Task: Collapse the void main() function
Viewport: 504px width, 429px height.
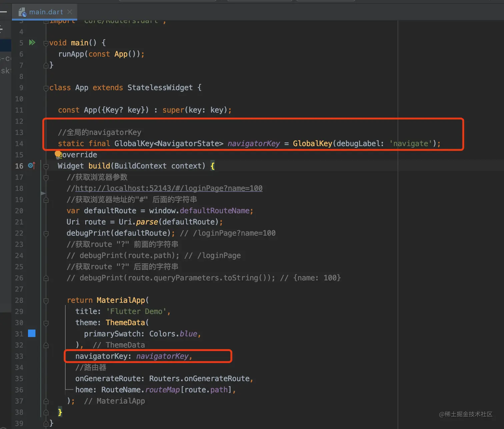Action: click(x=46, y=43)
